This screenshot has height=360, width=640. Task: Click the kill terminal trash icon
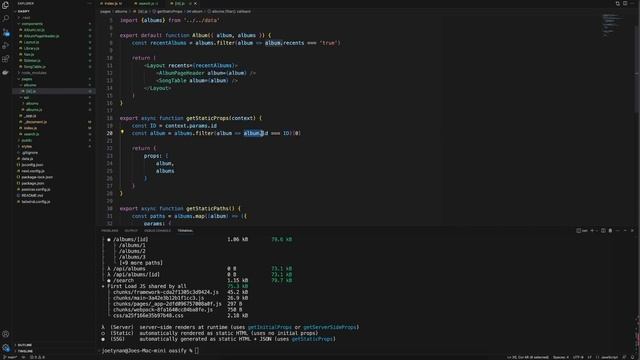point(610,231)
